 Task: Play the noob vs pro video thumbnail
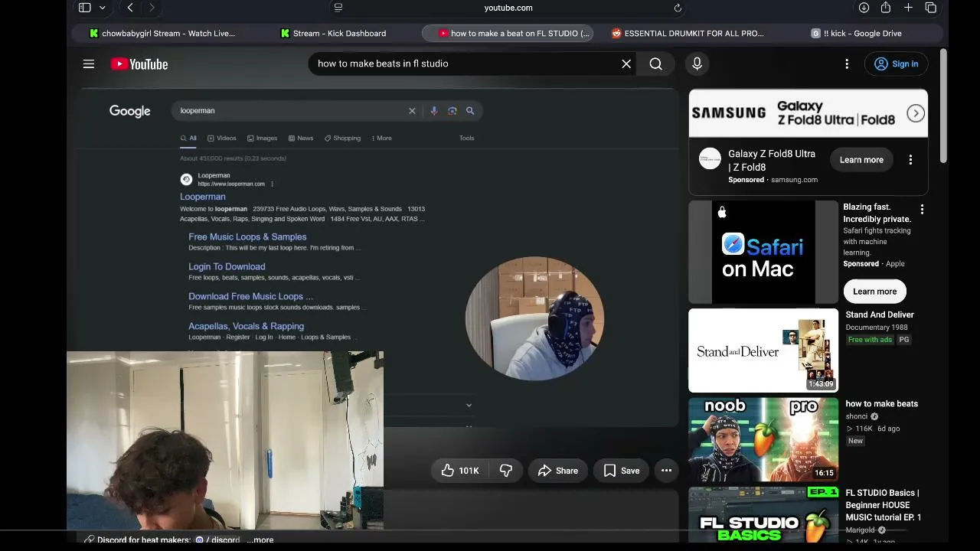click(x=763, y=439)
